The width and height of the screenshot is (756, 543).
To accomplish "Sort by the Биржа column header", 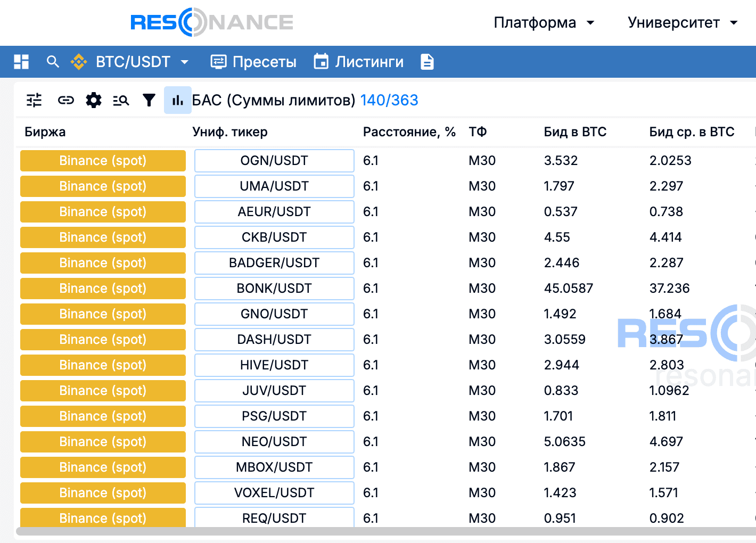I will coord(45,132).
